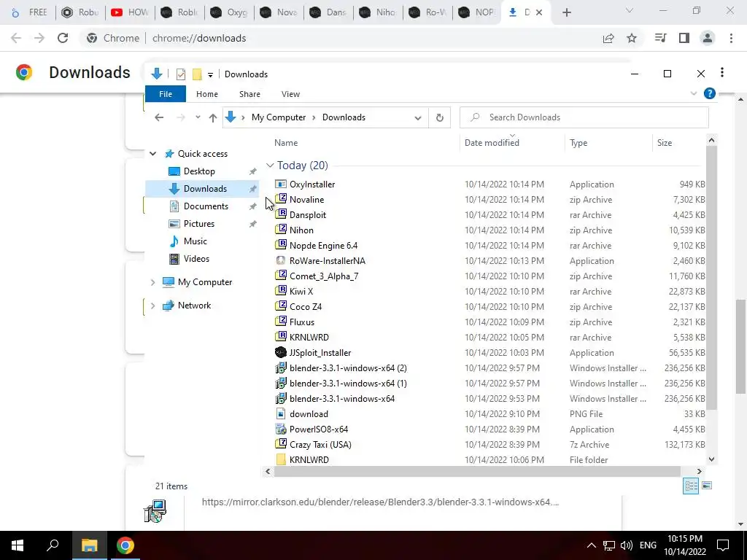Open new Chrome tab
This screenshot has height=560, width=747.
tap(566, 12)
